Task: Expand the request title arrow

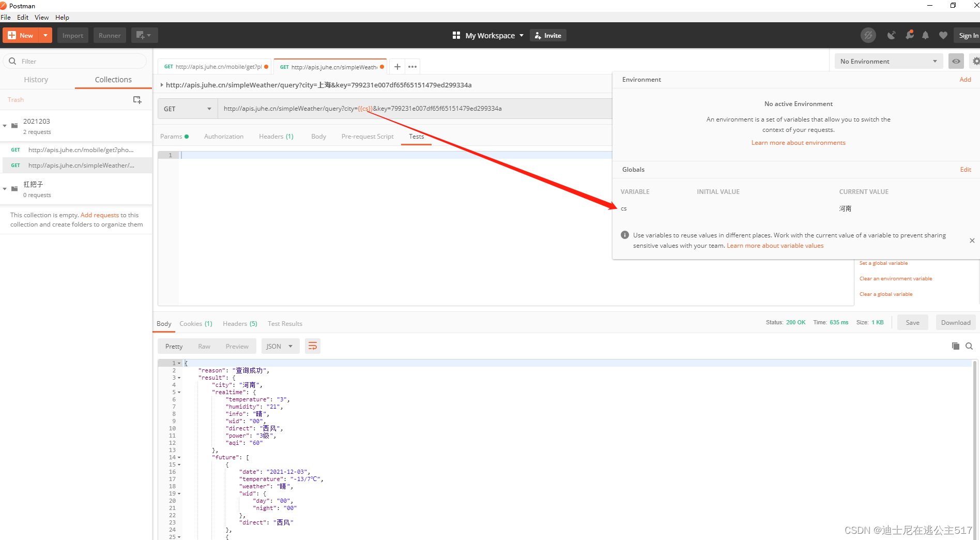Action: coord(162,85)
